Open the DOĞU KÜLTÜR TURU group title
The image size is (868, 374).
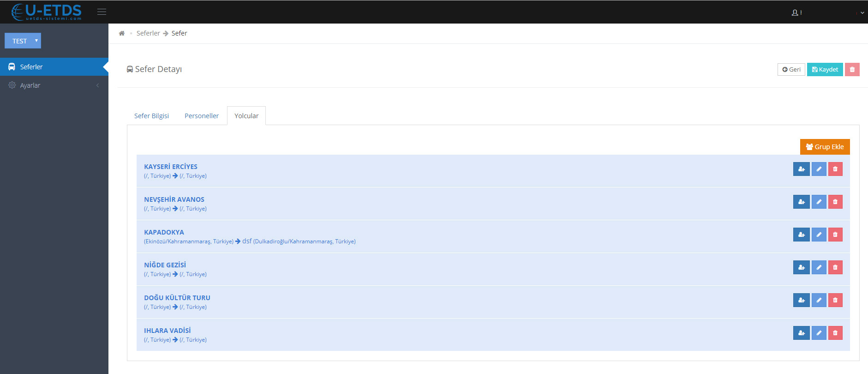click(177, 298)
